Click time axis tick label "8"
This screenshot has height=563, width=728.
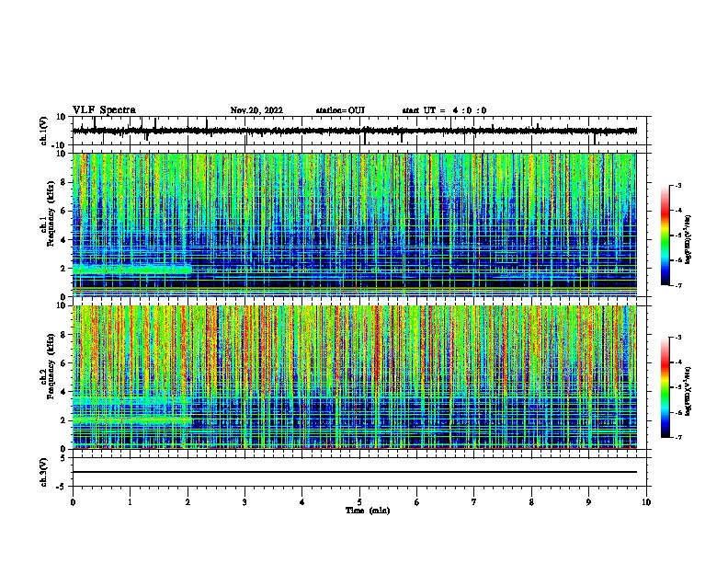pos(531,502)
